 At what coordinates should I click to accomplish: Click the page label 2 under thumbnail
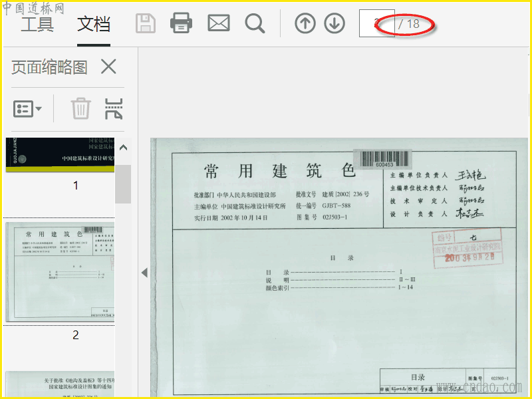tap(76, 335)
